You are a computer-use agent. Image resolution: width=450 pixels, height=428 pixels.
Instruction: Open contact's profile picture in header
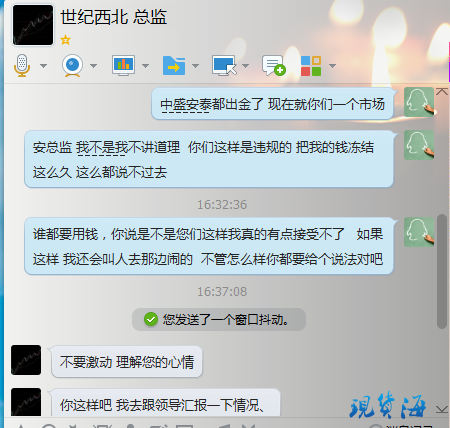(x=33, y=25)
